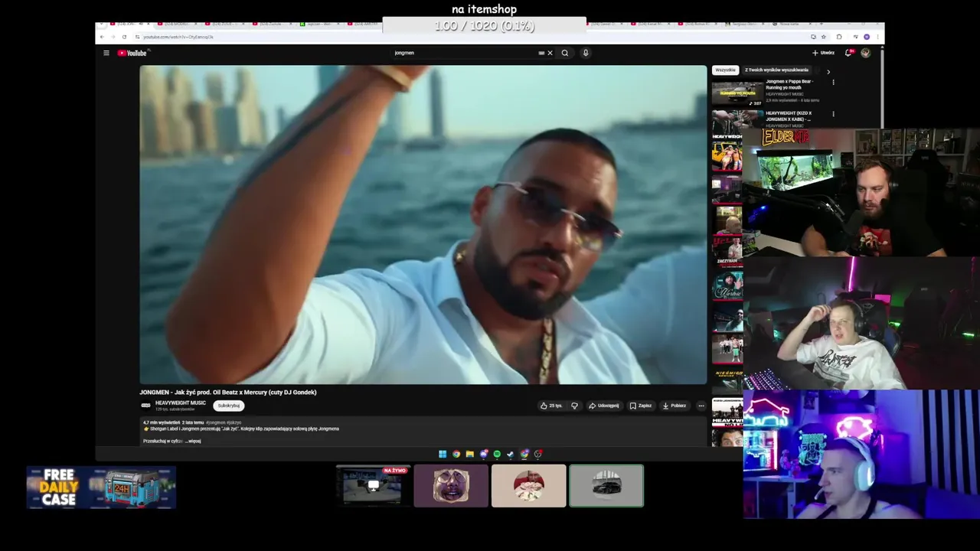
Task: Open options for 'Running yo mouth' suggestion
Action: point(833,82)
